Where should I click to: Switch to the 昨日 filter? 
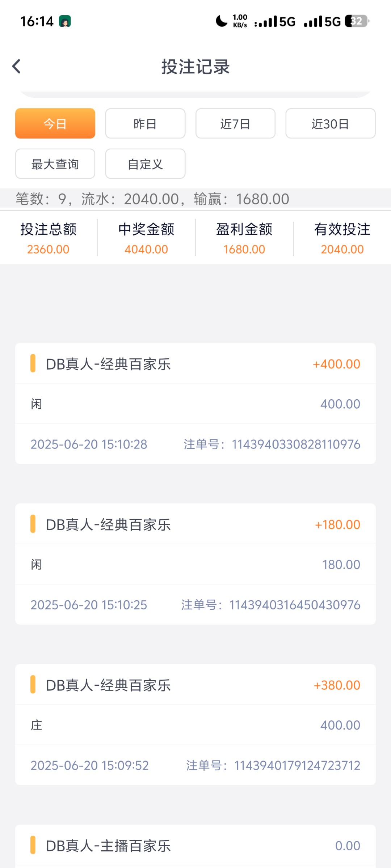coord(145,124)
